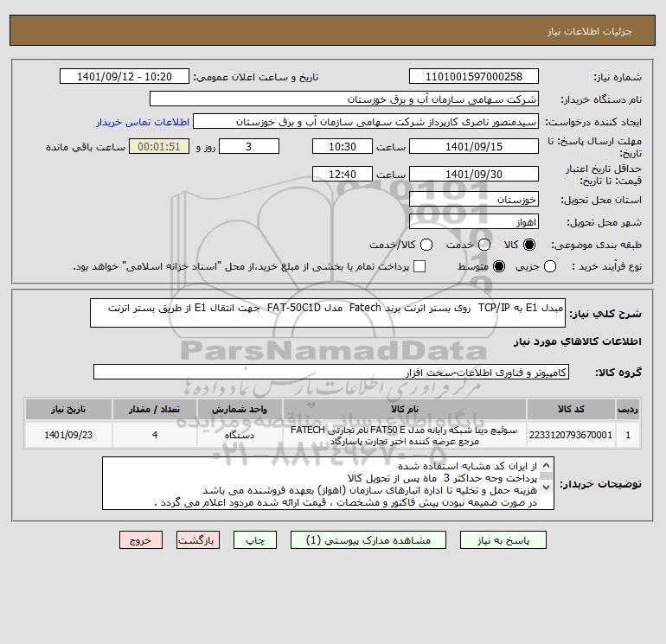Click the remaining time countdown 00:01:51
Viewport: 666px width, 644px height.
click(159, 146)
